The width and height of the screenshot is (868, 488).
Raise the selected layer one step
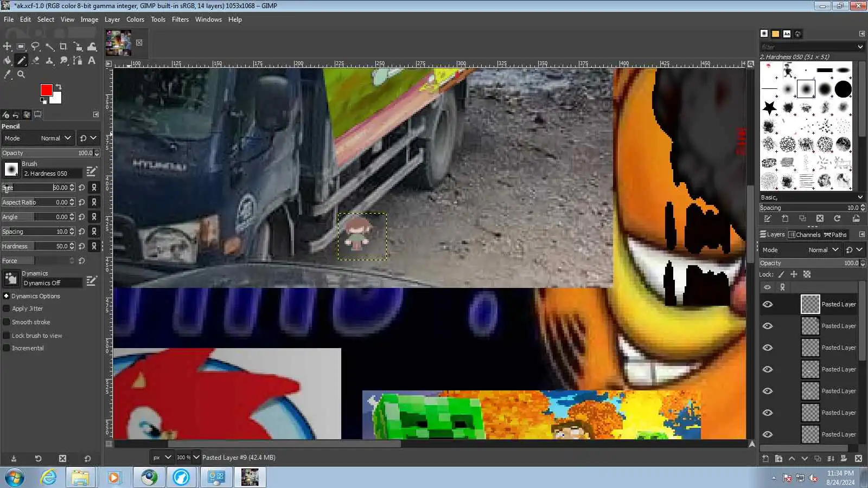(x=792, y=459)
